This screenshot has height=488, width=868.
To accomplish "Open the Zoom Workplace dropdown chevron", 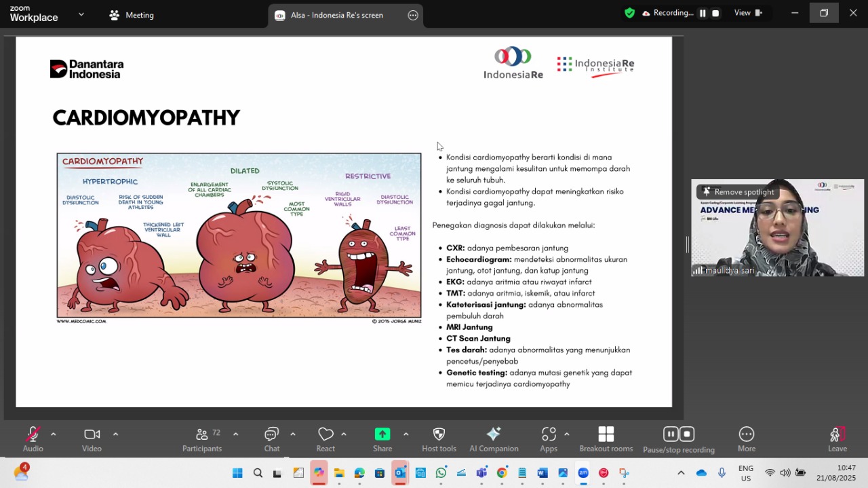I will click(81, 14).
